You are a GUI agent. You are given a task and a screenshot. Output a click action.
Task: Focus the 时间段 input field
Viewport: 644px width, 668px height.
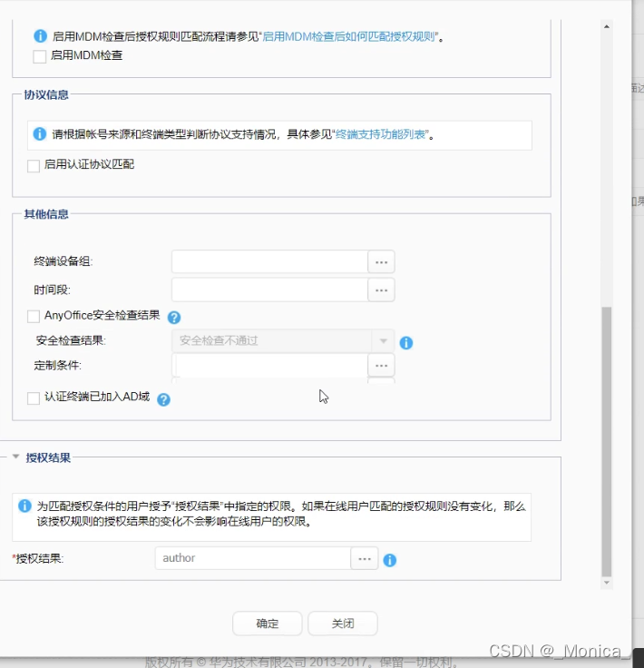[270, 290]
